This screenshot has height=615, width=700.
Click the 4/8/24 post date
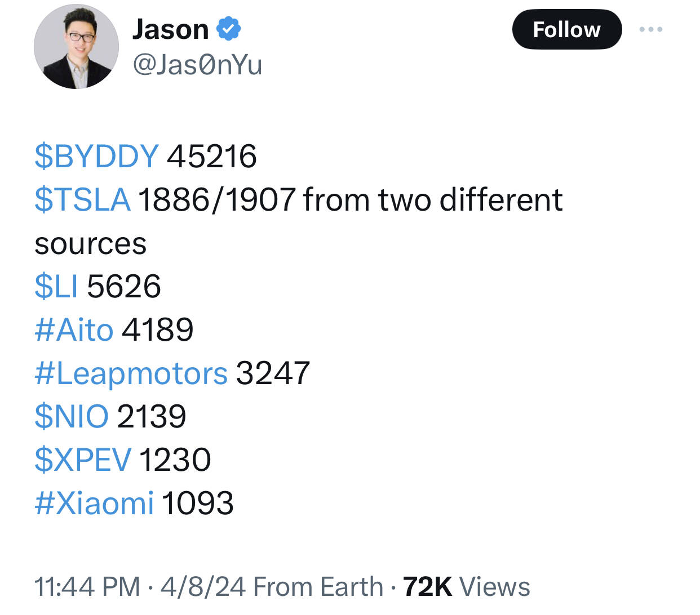(203, 586)
